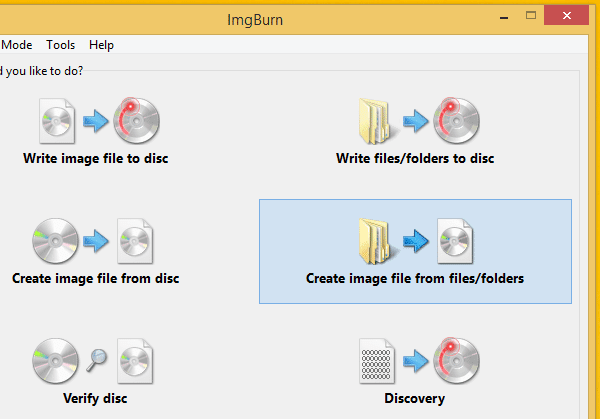600x419 pixels.
Task: Click the binary data page icon above 'Discovery'
Action: coord(376,361)
